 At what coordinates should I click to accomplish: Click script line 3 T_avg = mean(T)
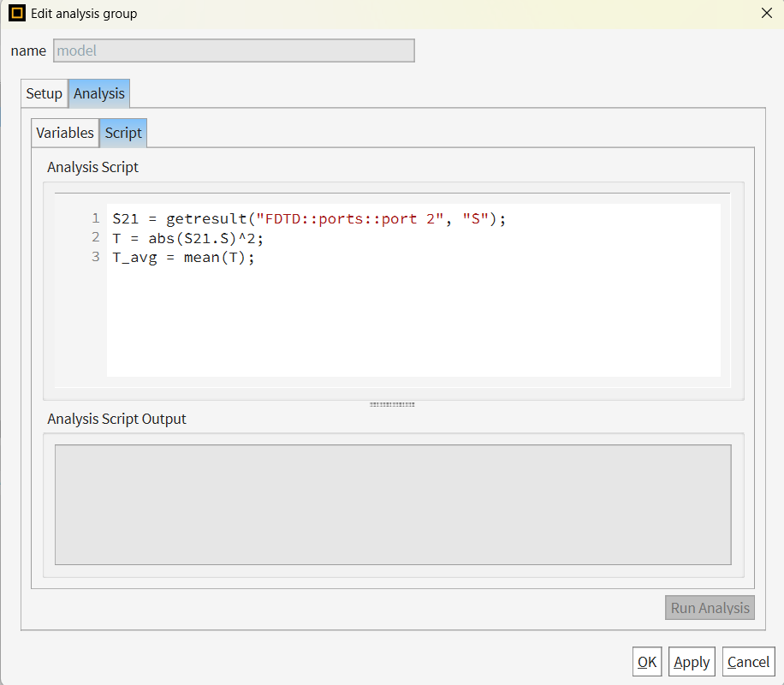(183, 259)
